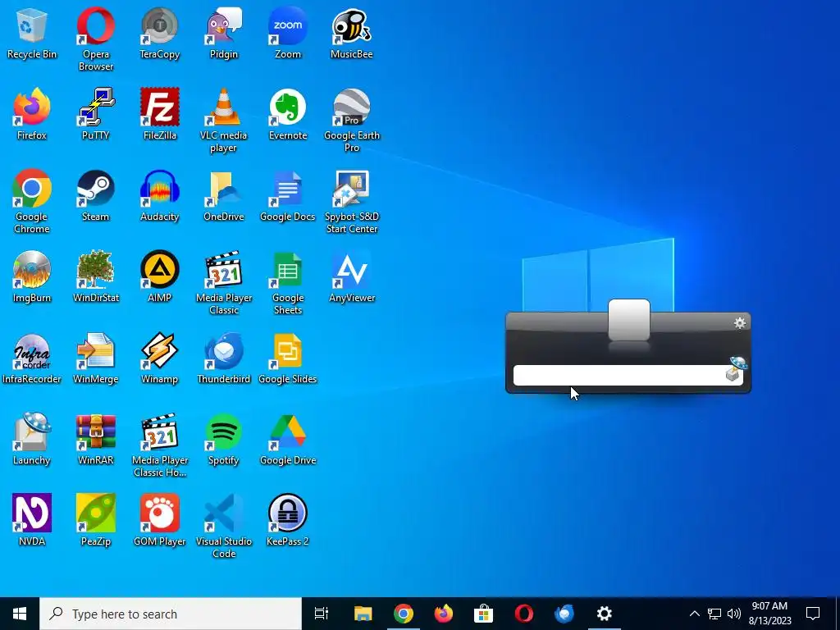The width and height of the screenshot is (840, 630).
Task: Open the Windows Start menu
Action: pos(20,614)
